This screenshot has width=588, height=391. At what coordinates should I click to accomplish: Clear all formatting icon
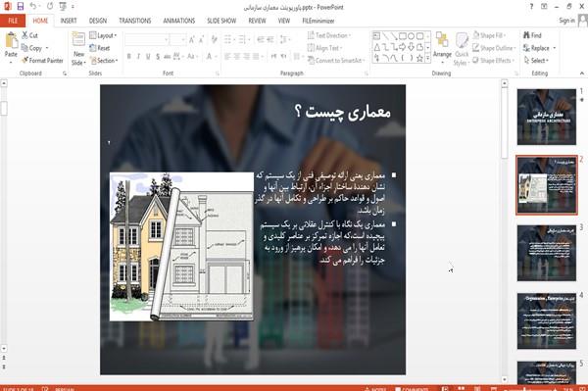tap(214, 39)
